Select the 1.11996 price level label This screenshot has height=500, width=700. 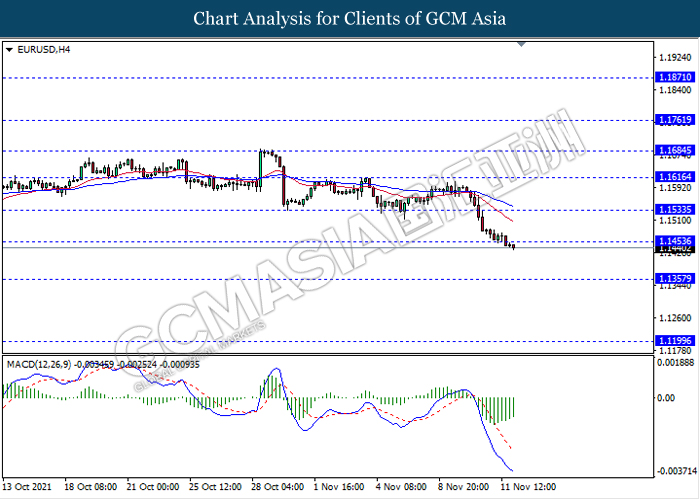pyautogui.click(x=675, y=341)
